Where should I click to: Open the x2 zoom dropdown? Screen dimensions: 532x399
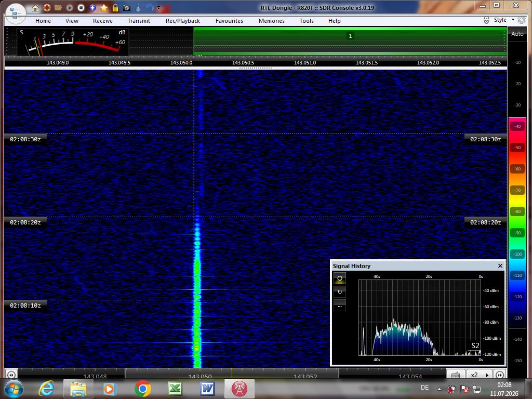480,375
